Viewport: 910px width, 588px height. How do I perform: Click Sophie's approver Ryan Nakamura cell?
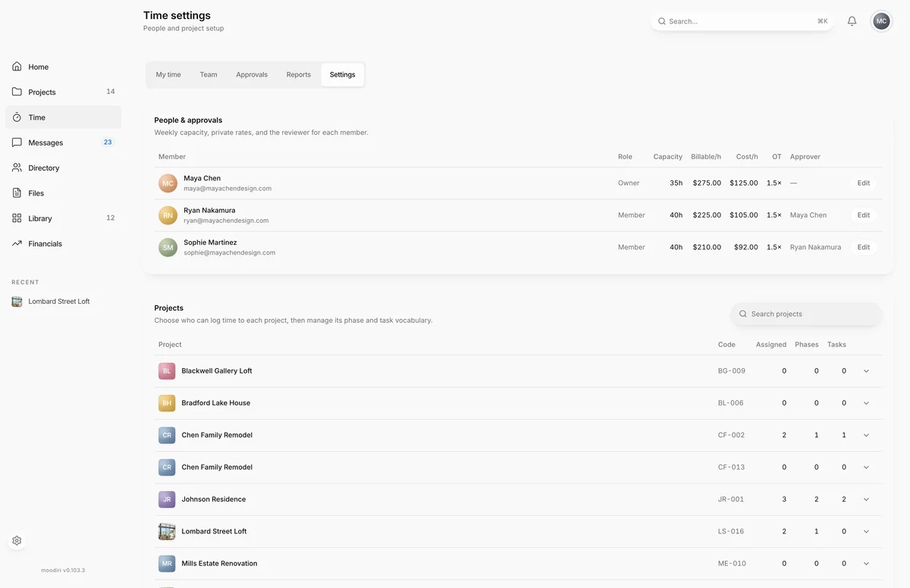815,247
